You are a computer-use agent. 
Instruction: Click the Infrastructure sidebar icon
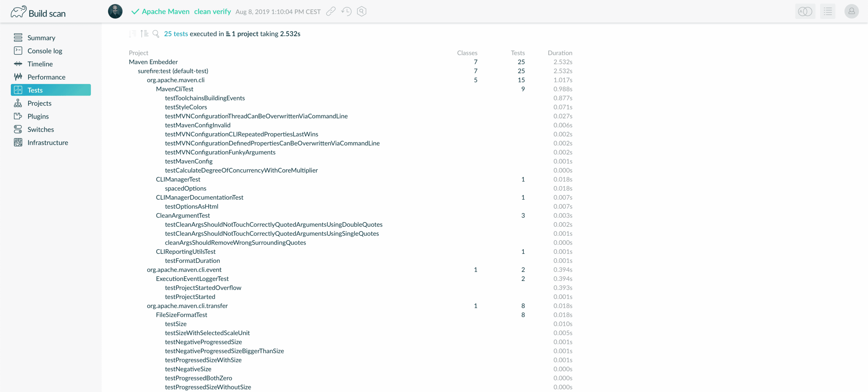(18, 143)
